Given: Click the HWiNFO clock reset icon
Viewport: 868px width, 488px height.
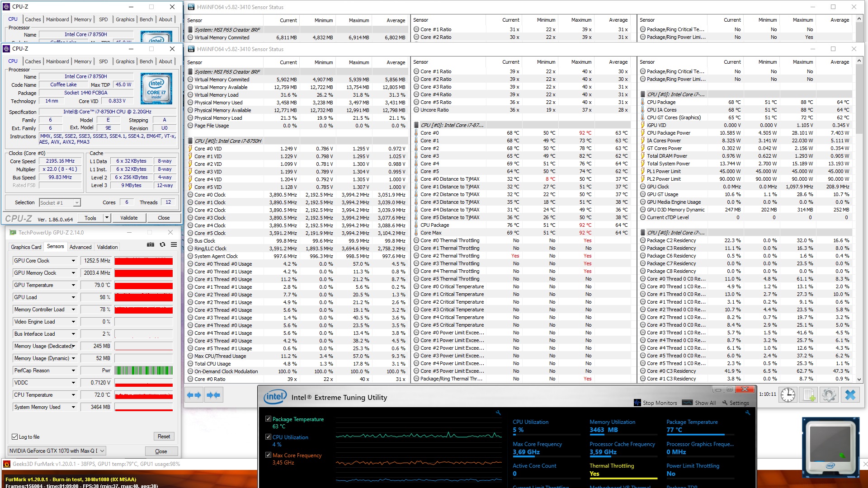Looking at the screenshot, I should tap(788, 395).
